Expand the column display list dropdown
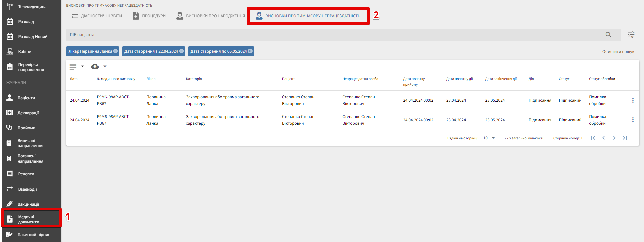The width and height of the screenshot is (644, 242). 82,66
